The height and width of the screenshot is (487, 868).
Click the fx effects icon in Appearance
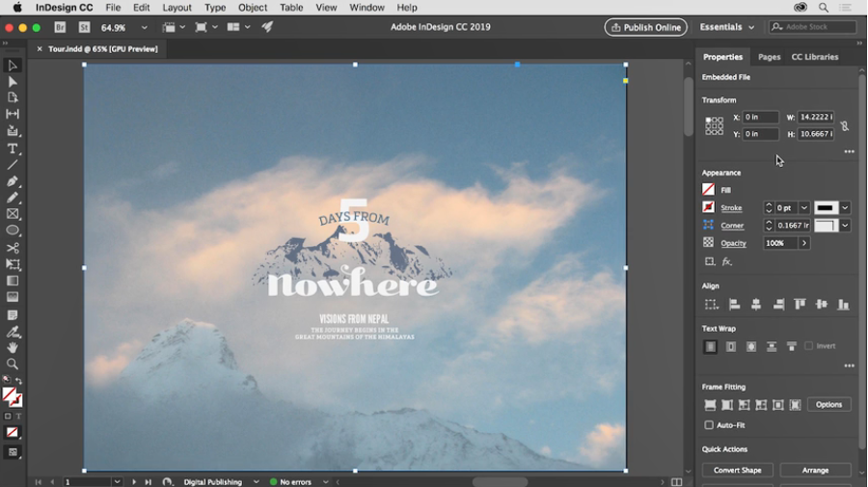(727, 261)
